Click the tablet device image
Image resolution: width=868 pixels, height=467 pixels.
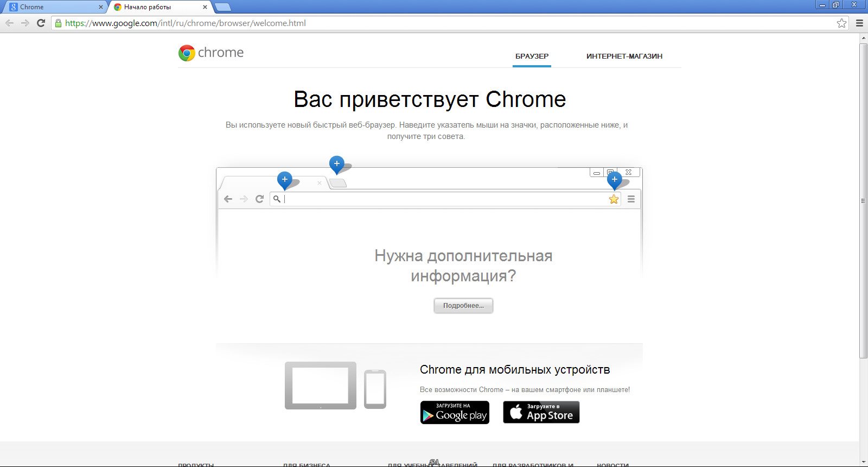pyautogui.click(x=321, y=386)
